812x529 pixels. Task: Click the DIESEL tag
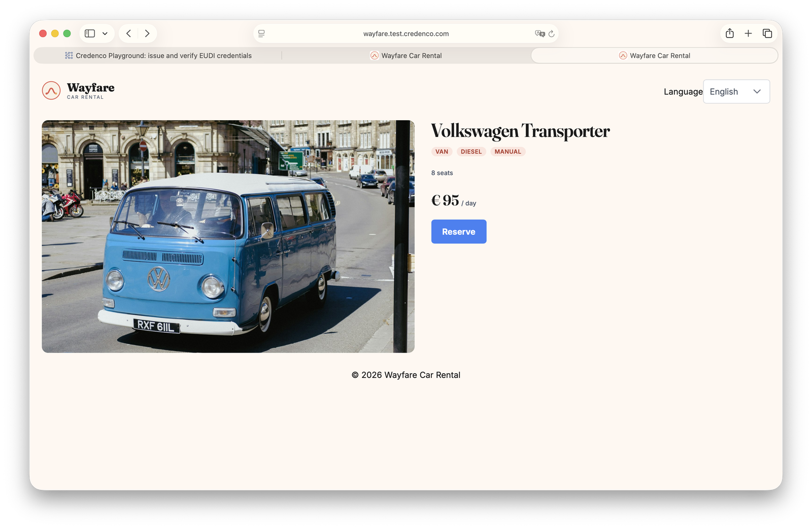point(471,152)
